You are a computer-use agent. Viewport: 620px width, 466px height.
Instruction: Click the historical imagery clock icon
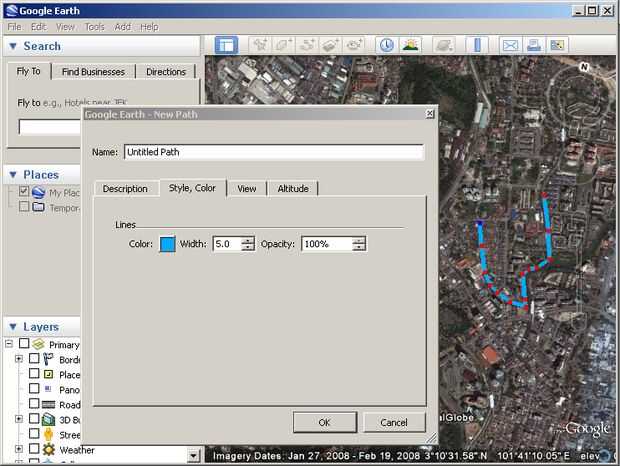pos(386,45)
